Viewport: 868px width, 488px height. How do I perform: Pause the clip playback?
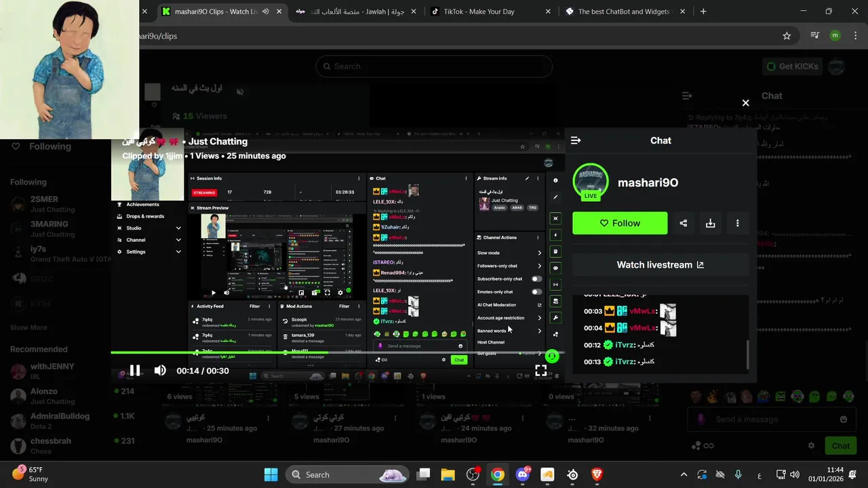point(135,370)
